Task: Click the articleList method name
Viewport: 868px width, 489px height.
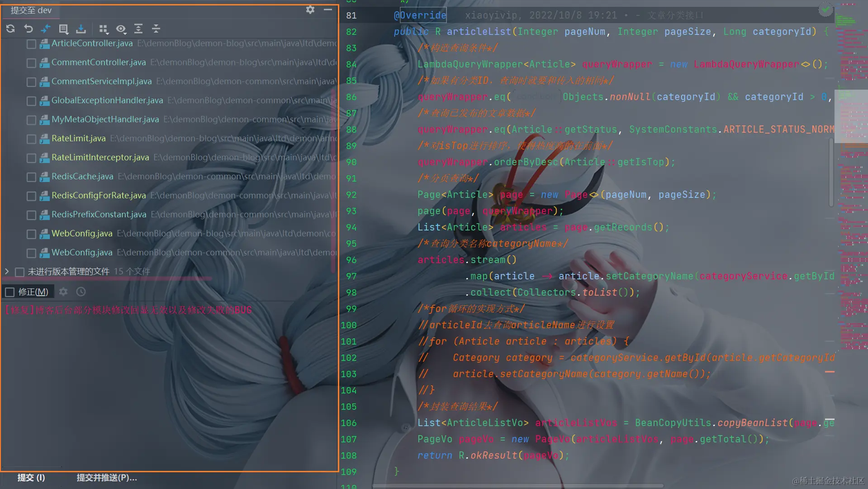Action: pyautogui.click(x=479, y=32)
